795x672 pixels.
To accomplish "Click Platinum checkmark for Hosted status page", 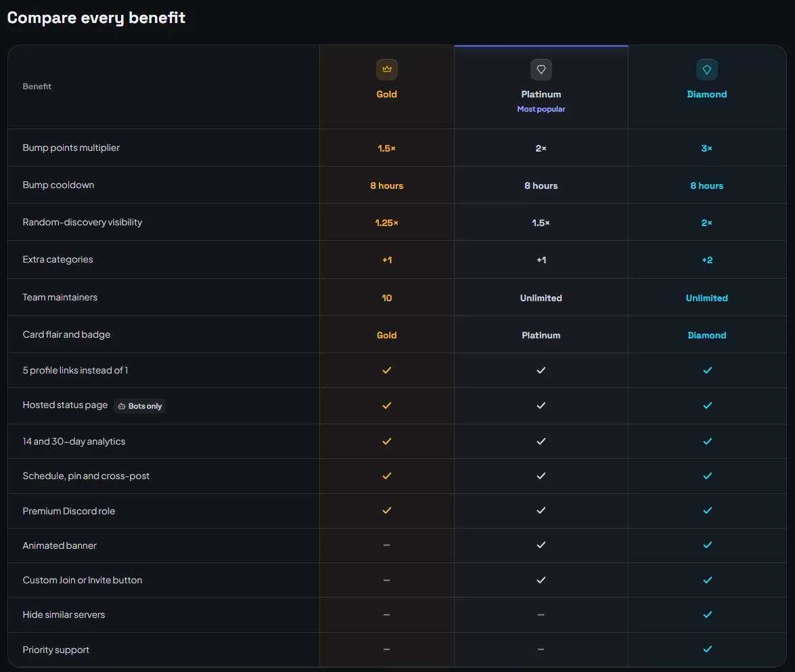I will point(541,405).
